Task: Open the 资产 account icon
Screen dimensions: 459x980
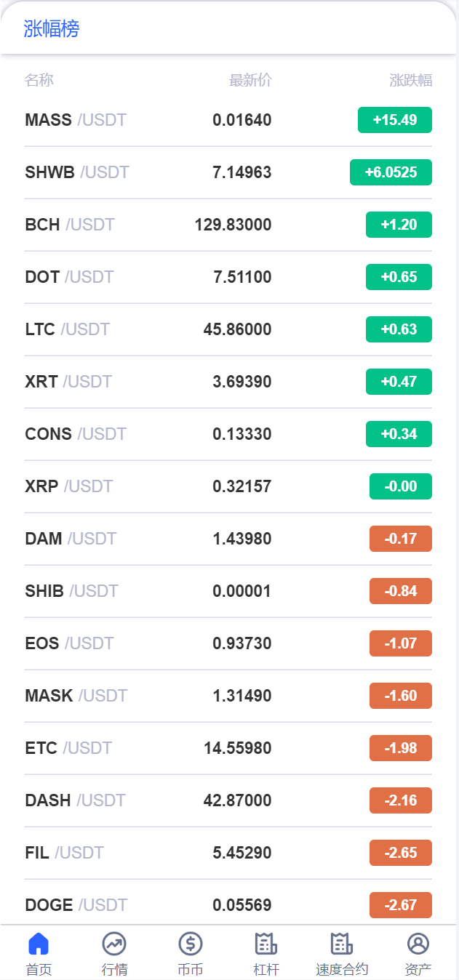Action: pos(418,944)
